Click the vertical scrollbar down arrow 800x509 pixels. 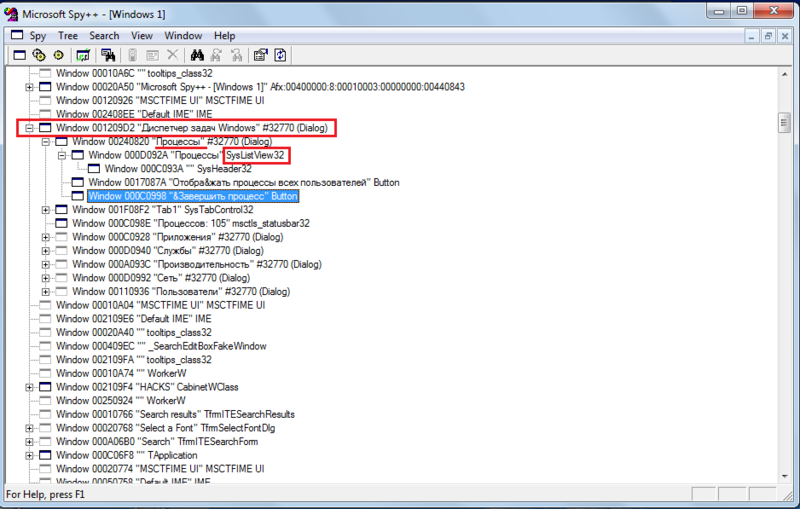pos(785,476)
